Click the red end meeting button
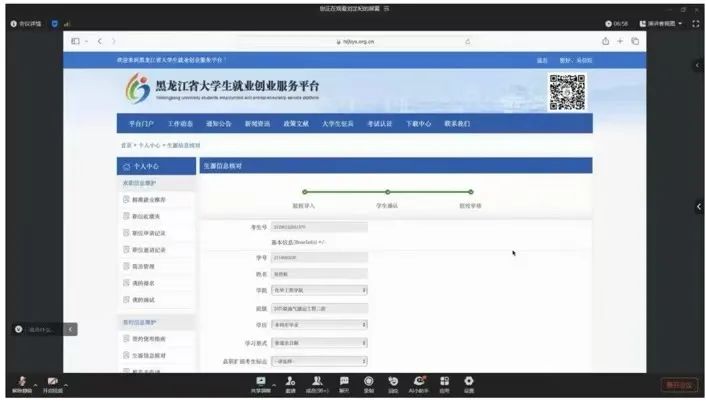 tap(678, 384)
